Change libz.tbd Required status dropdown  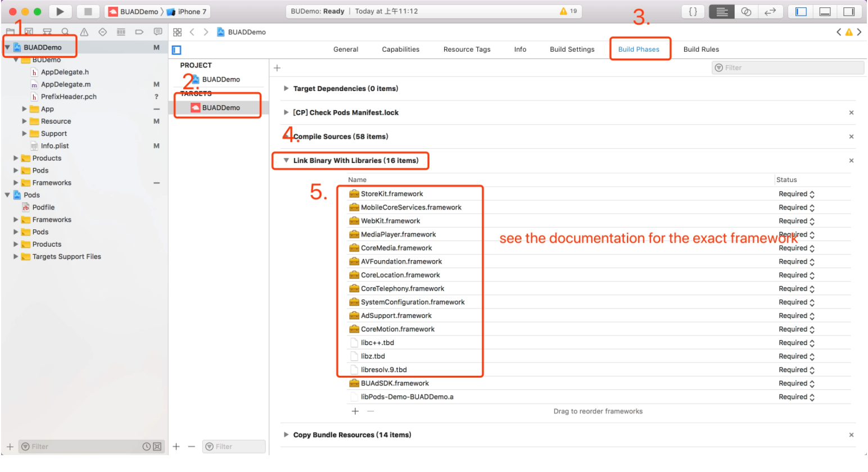coord(797,356)
